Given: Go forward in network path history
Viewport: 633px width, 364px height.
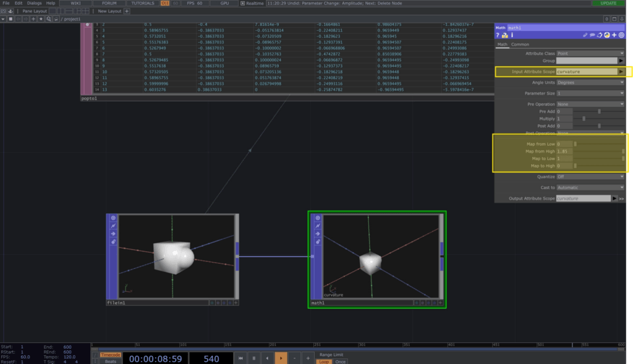Looking at the screenshot, I should point(26,19).
